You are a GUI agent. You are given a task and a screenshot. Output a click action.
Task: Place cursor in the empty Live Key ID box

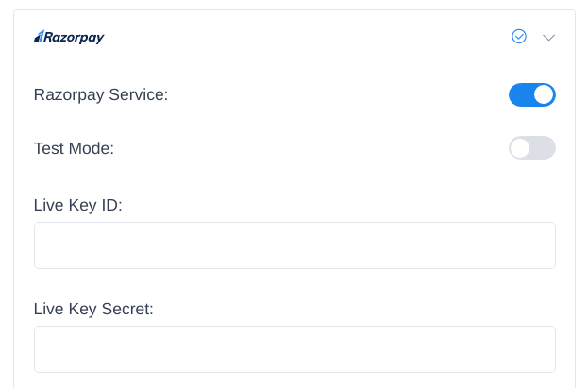coord(294,245)
